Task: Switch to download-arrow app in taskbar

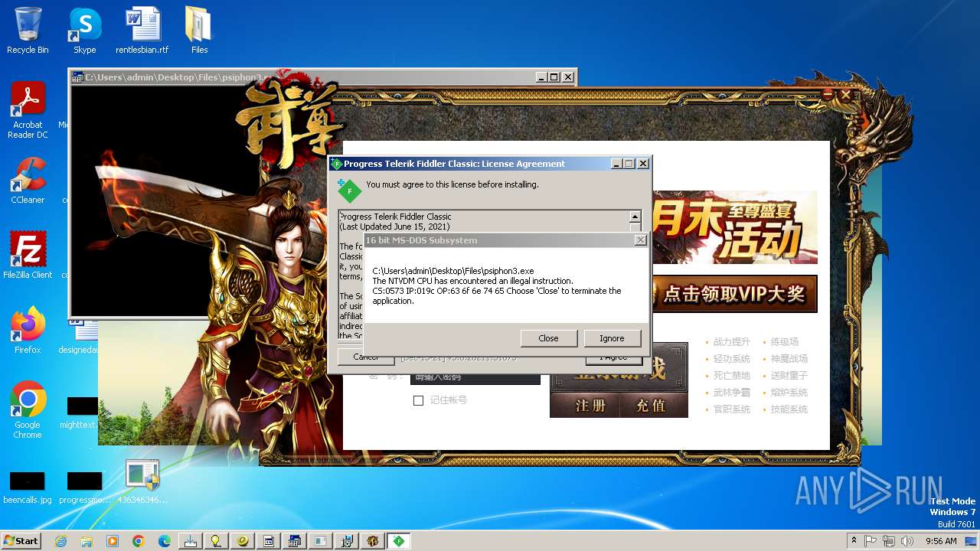Action: [x=191, y=541]
